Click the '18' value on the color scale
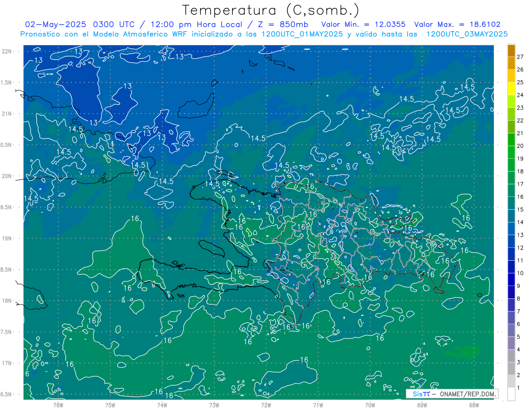Screen dimensions: 532x411 point(520,171)
